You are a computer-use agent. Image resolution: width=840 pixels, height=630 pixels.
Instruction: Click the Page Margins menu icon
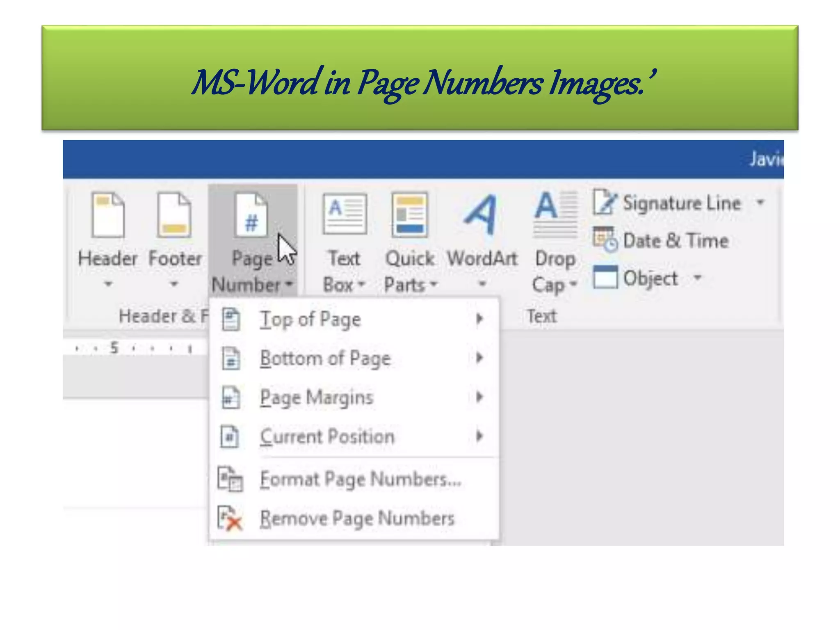tap(231, 397)
